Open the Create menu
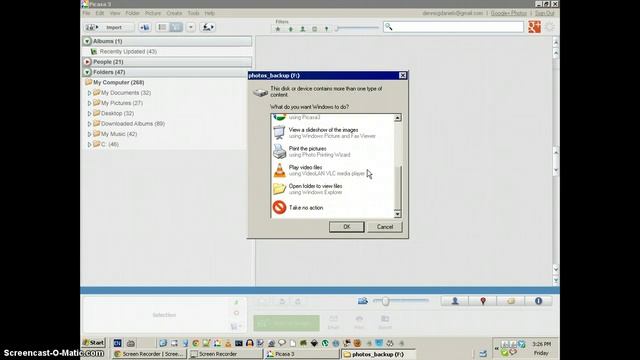The image size is (640, 360). point(174,13)
